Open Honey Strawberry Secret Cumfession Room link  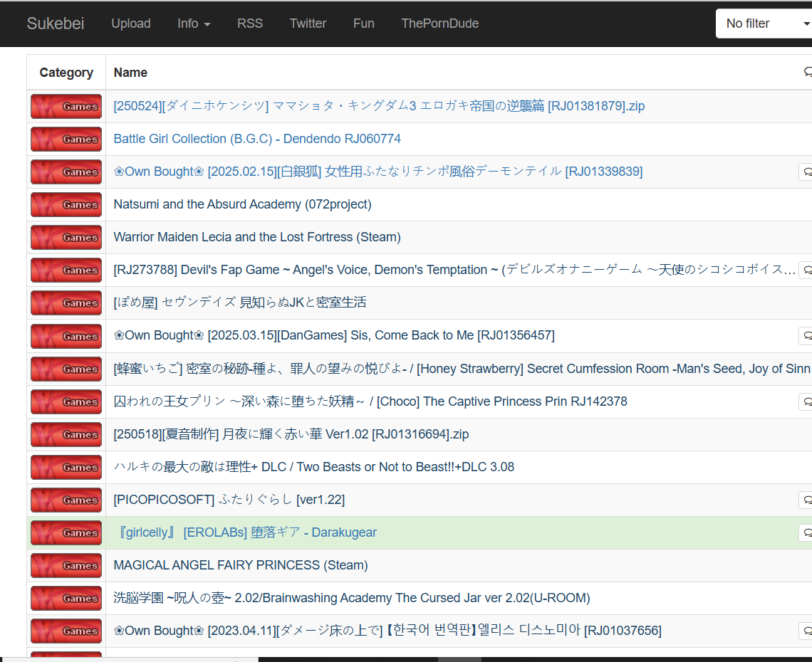462,369
